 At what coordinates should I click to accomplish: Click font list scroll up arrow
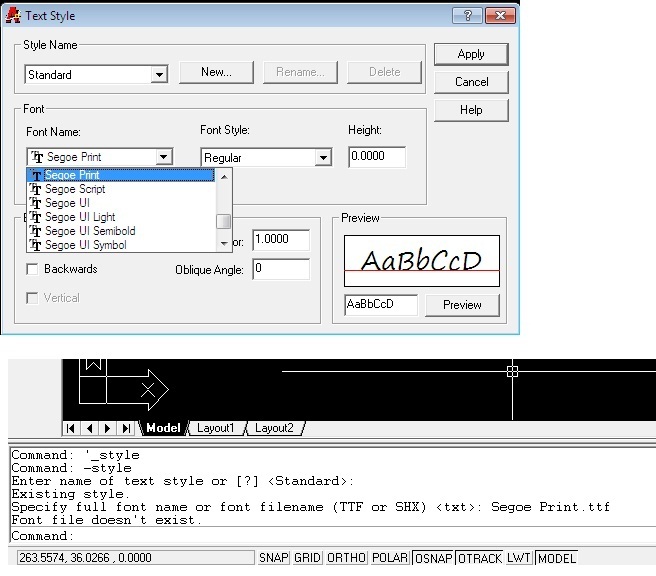click(x=224, y=177)
